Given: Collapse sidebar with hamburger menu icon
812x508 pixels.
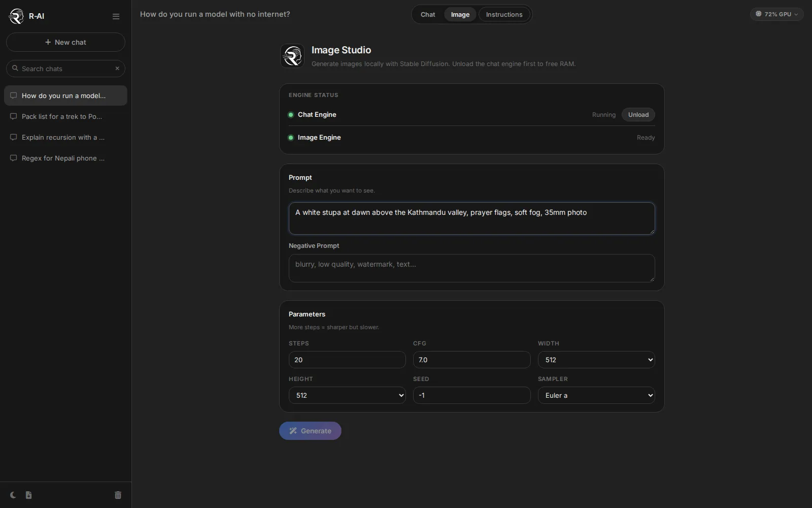Looking at the screenshot, I should point(116,16).
